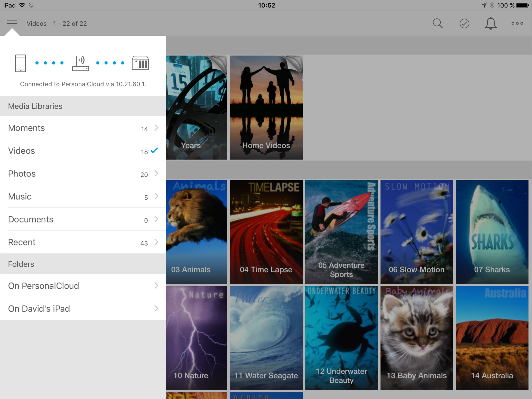Open the Recent items list
This screenshot has height=399, width=532.
(83, 242)
